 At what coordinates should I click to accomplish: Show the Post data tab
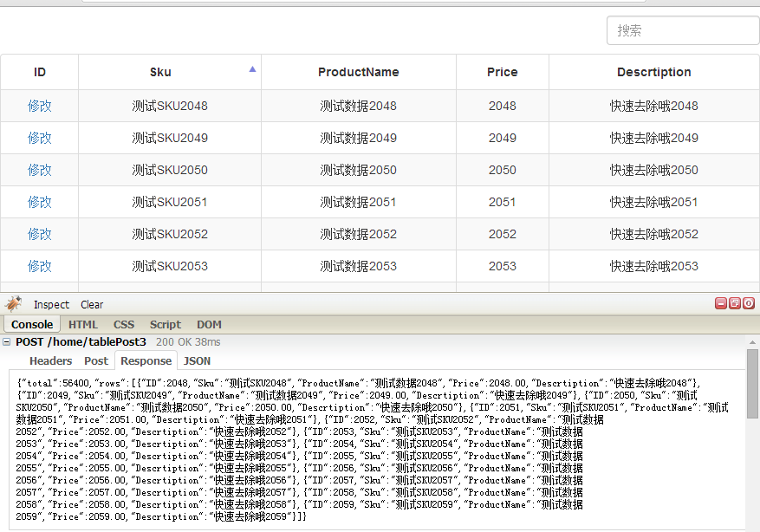96,361
